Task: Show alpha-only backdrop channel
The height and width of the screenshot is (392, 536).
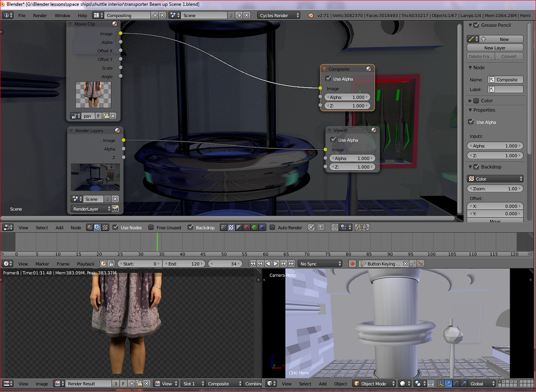Action: click(x=239, y=228)
